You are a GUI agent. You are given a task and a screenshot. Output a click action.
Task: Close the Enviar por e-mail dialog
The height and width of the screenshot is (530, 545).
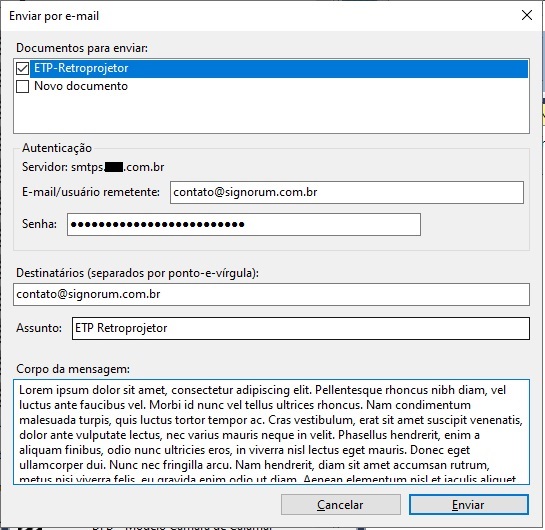[x=527, y=15]
